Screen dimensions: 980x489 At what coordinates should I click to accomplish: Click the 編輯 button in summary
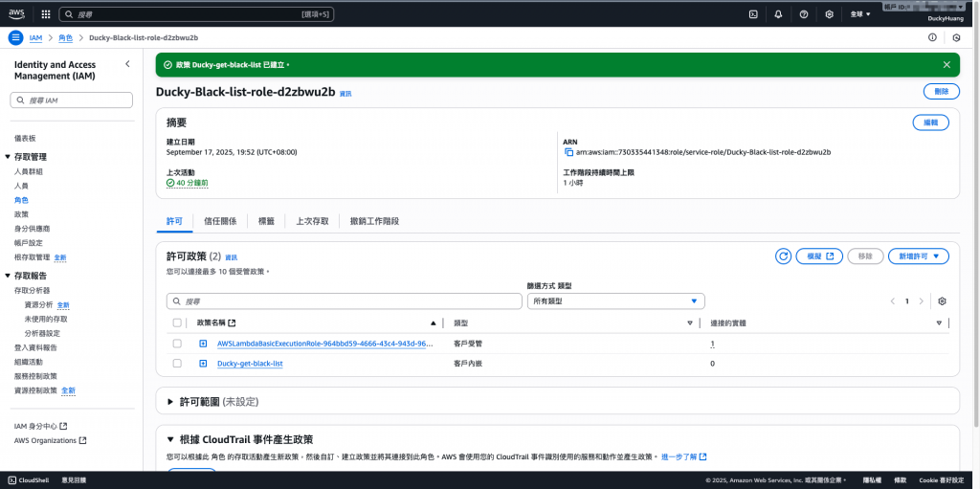pos(931,122)
